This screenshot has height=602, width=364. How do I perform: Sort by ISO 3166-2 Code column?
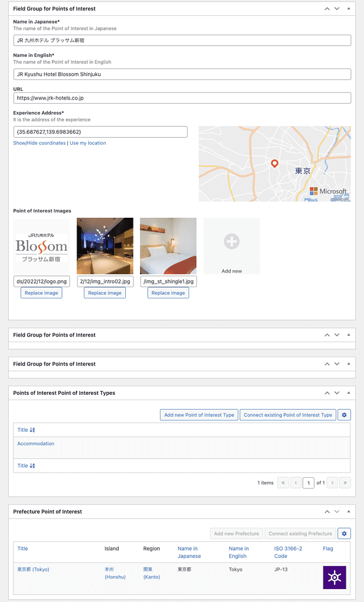click(288, 552)
